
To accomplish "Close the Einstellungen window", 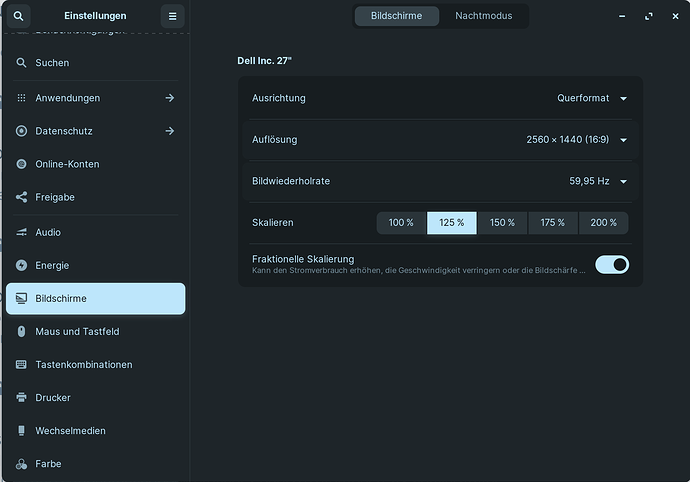I will [675, 16].
